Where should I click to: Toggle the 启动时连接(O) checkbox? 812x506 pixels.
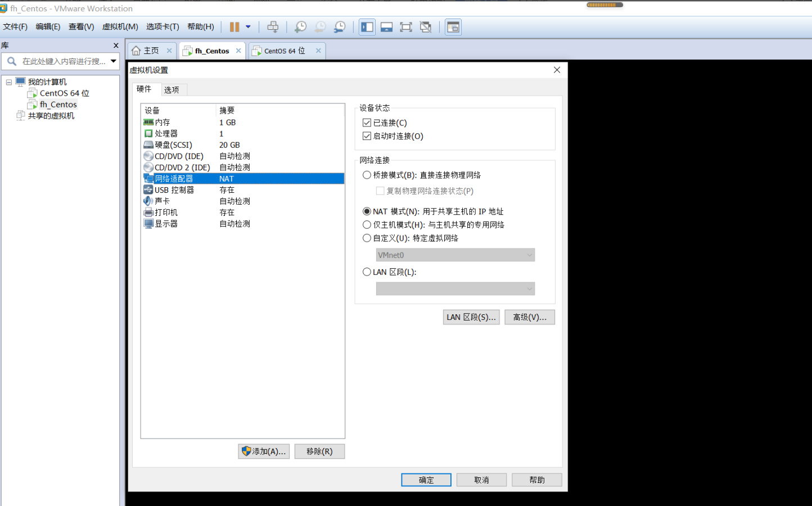(x=367, y=136)
